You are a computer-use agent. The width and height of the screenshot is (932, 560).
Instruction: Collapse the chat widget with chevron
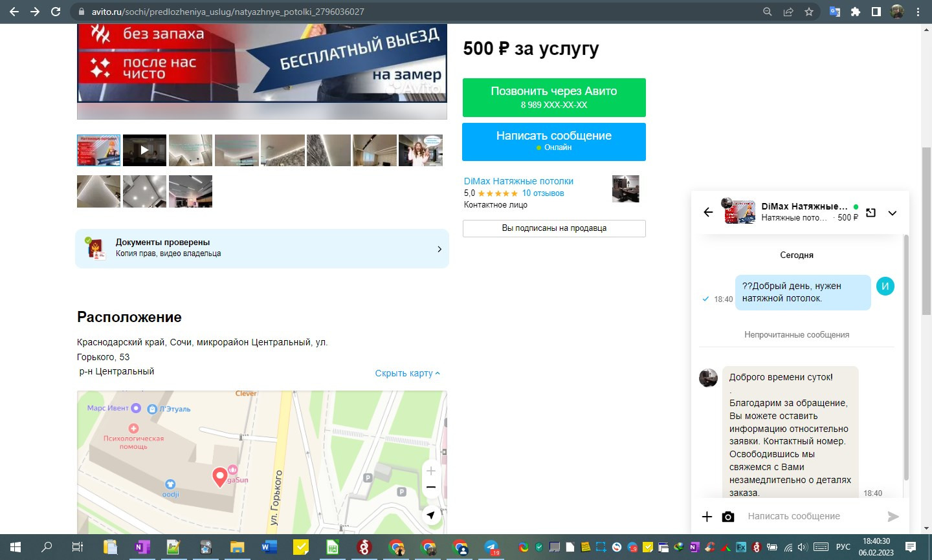893,213
